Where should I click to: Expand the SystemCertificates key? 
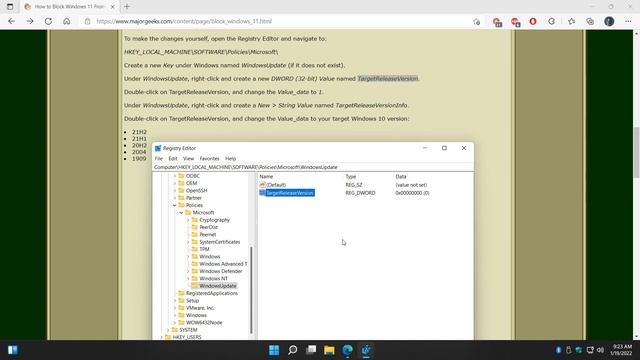pos(188,242)
